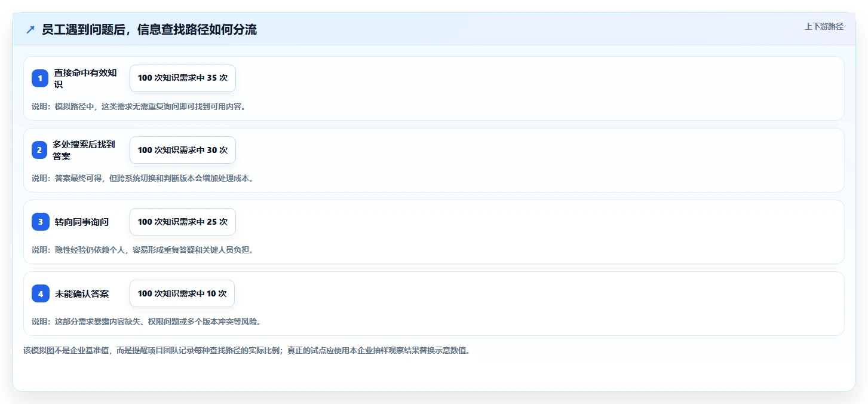Image resolution: width=868 pixels, height=404 pixels.
Task: Click the 上下游路径 label in header
Action: tap(824, 26)
